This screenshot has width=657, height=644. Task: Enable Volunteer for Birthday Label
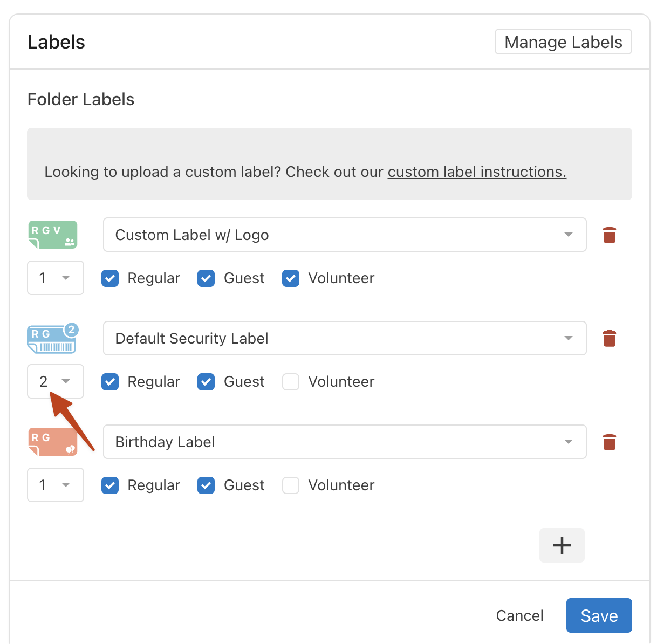pos(290,485)
